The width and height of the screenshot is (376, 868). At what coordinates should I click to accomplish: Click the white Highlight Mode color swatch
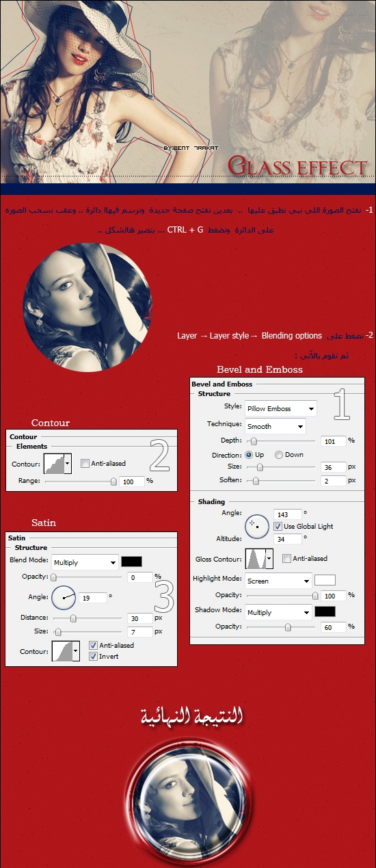pyautogui.click(x=325, y=580)
